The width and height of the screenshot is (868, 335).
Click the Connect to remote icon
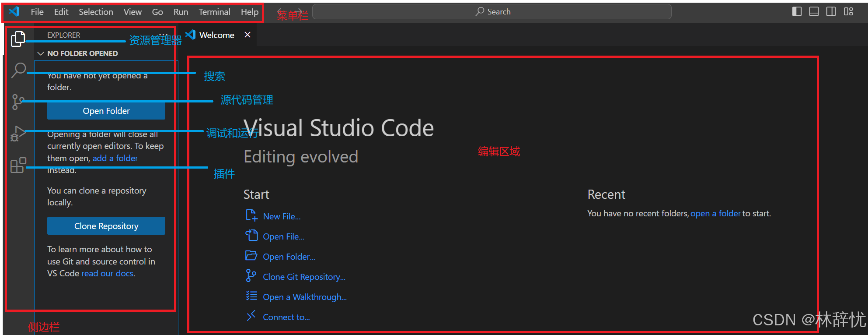click(251, 316)
